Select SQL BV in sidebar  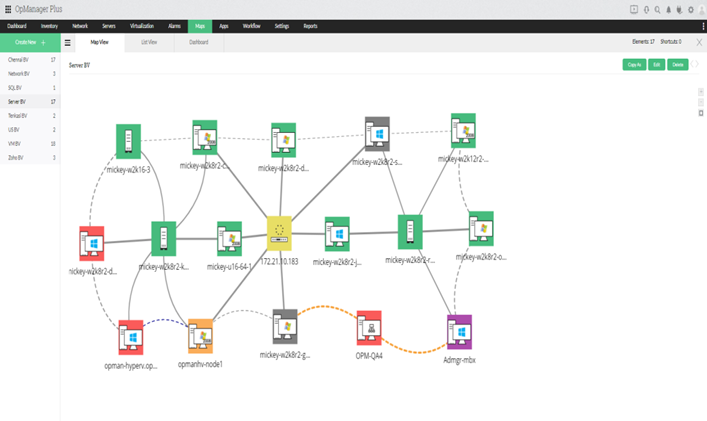(x=30, y=88)
